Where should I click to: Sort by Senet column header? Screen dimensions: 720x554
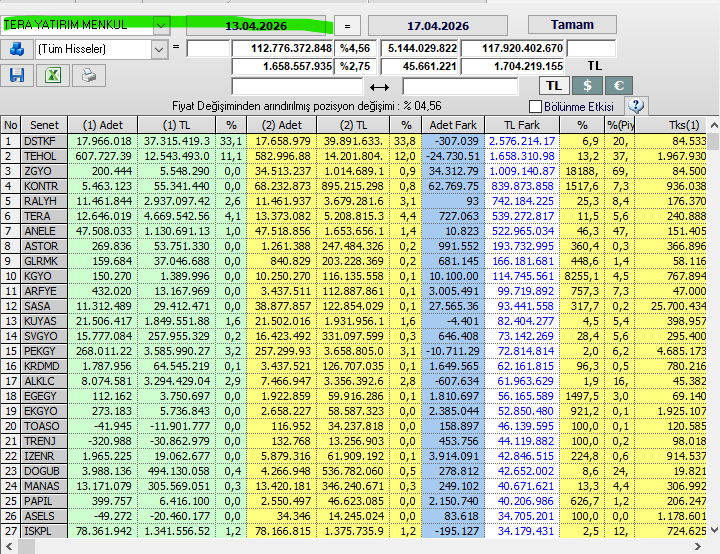pos(44,125)
